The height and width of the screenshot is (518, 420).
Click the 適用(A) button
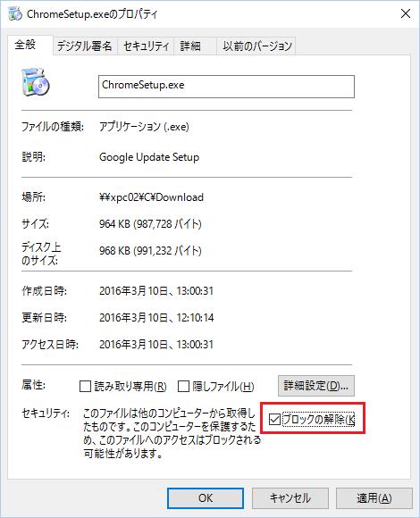click(374, 497)
